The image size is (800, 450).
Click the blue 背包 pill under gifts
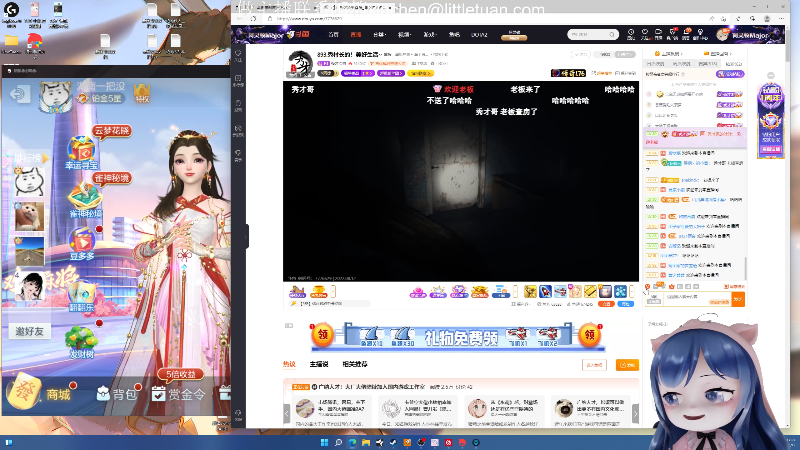[626, 304]
